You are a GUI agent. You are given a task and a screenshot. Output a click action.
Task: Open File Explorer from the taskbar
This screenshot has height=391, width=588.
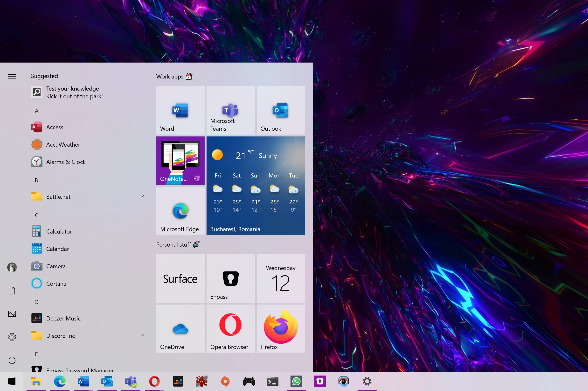pos(36,381)
